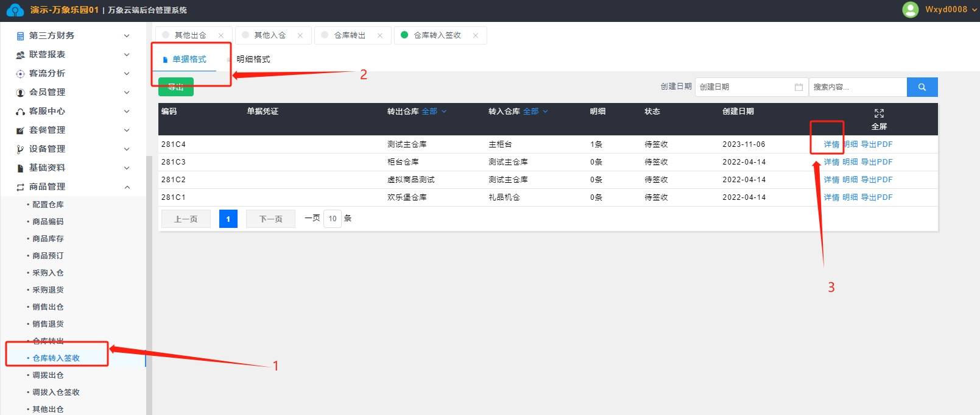
Task: Click the page size field showing 10
Action: coord(333,219)
